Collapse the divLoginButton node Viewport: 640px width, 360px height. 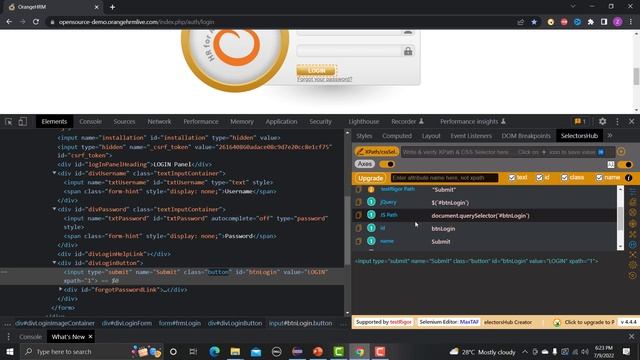(x=54, y=262)
